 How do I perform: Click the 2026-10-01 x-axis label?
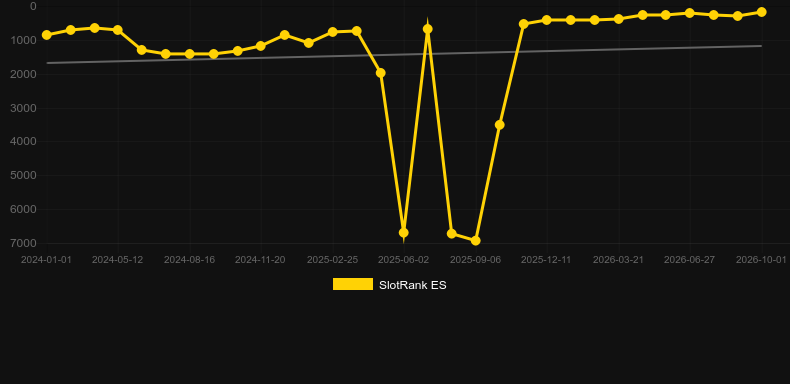[761, 260]
